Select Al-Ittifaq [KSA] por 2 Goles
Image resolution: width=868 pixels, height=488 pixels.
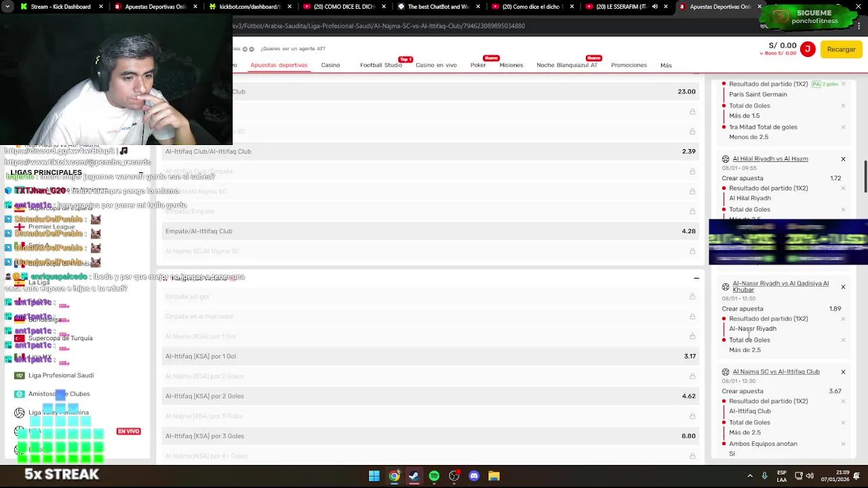[430, 396]
